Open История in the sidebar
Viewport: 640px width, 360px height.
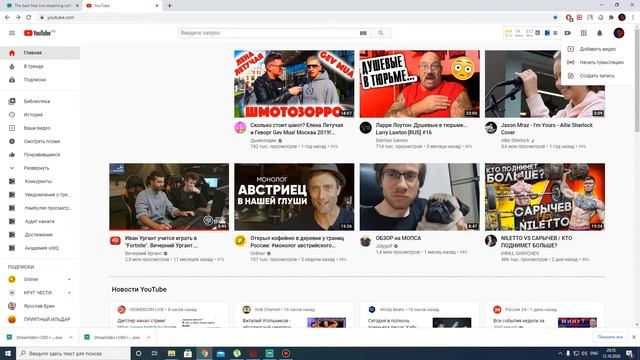[x=40, y=115]
